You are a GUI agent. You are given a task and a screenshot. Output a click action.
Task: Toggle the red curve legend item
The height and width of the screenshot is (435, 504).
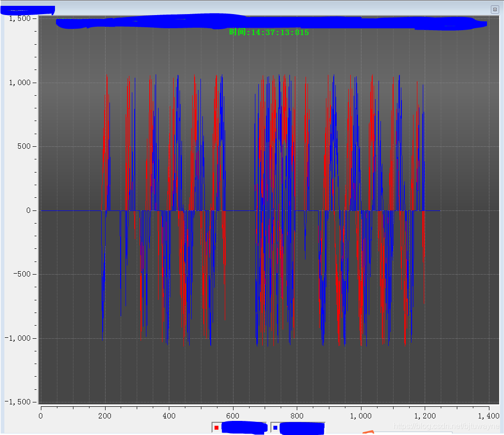coord(239,428)
